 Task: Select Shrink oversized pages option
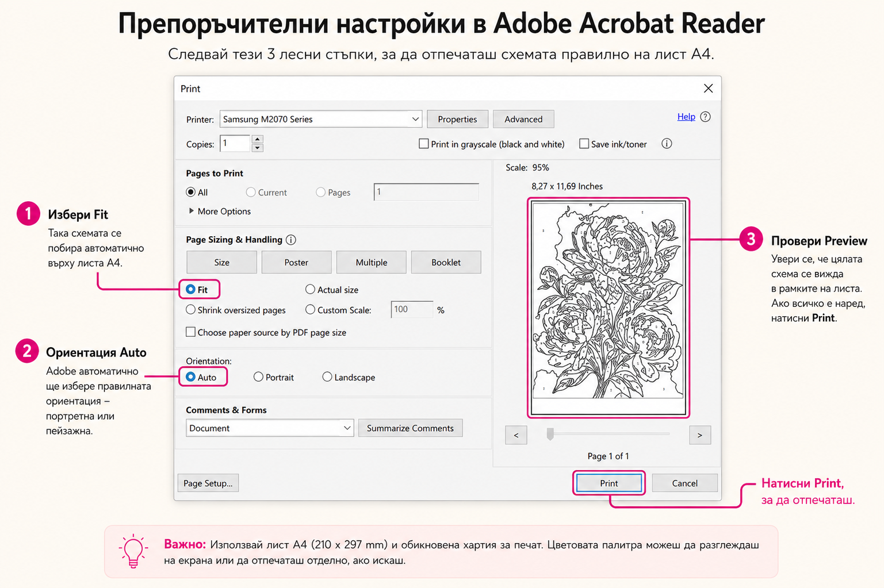point(191,309)
